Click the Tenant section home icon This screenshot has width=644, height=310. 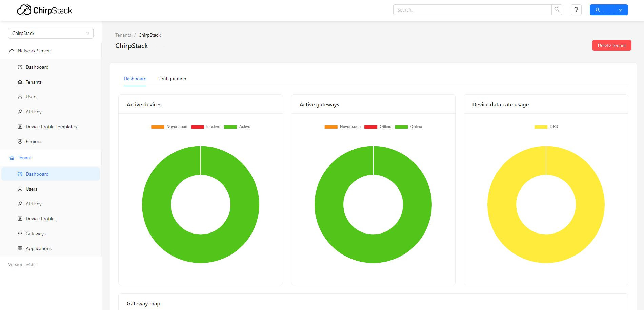click(x=12, y=158)
